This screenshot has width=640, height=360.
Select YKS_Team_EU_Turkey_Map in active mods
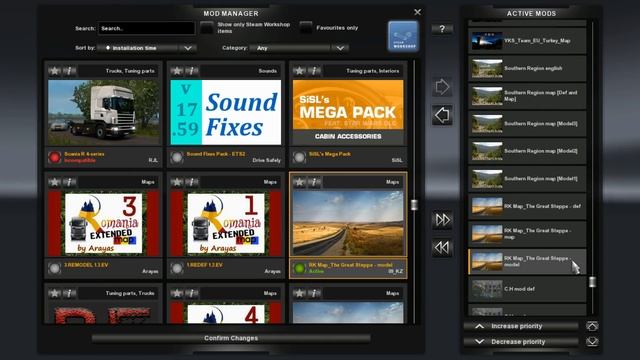click(527, 41)
